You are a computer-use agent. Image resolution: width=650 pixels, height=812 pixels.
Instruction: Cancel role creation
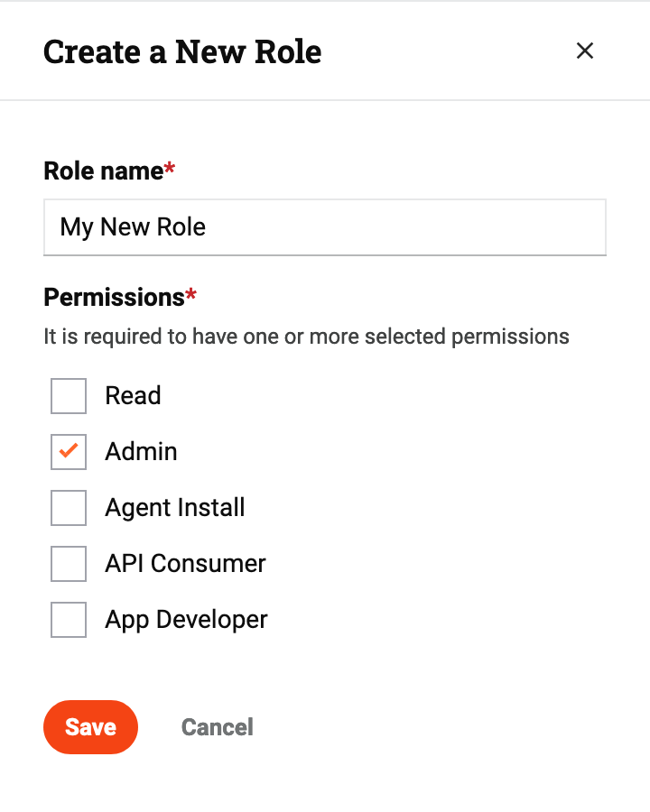(217, 727)
